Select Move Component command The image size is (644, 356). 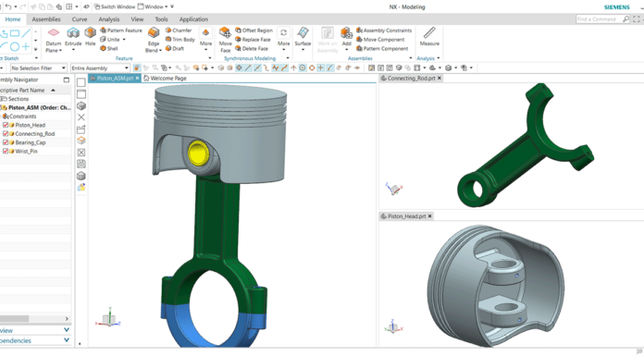tap(380, 40)
